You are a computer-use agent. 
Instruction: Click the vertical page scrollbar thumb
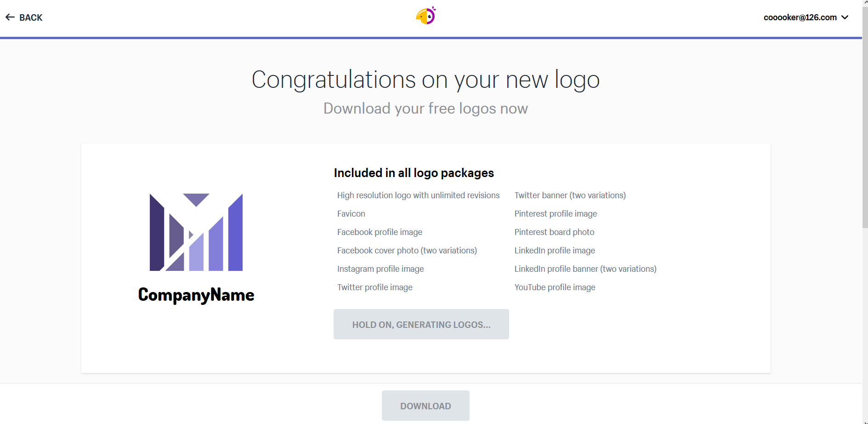[x=865, y=115]
